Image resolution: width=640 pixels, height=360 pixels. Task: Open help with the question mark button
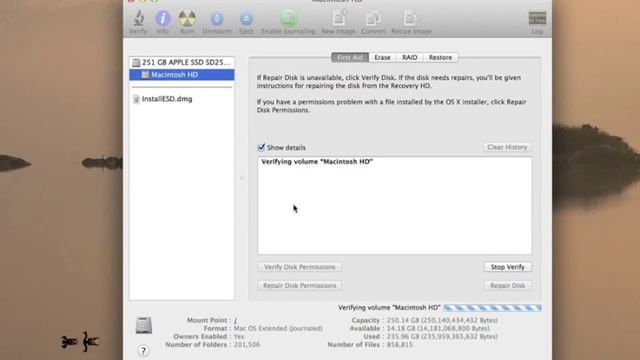point(143,351)
